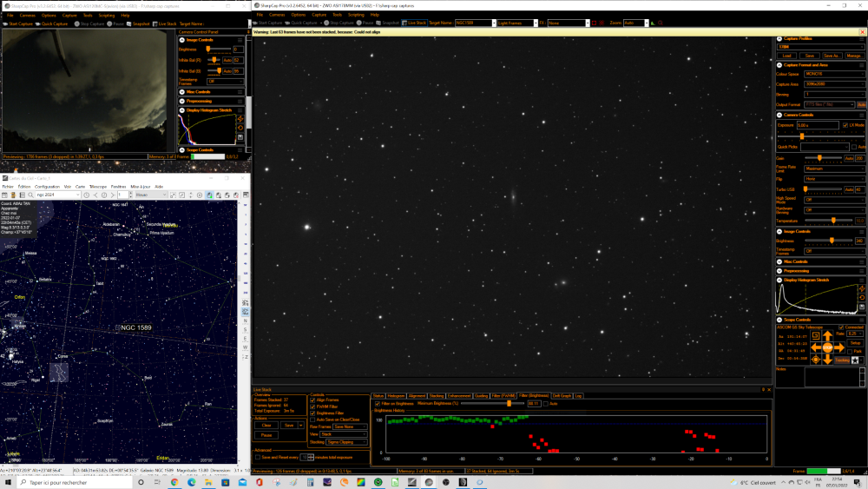Collapse the Camera Controls section
The width and height of the screenshot is (868, 489).
click(x=779, y=116)
